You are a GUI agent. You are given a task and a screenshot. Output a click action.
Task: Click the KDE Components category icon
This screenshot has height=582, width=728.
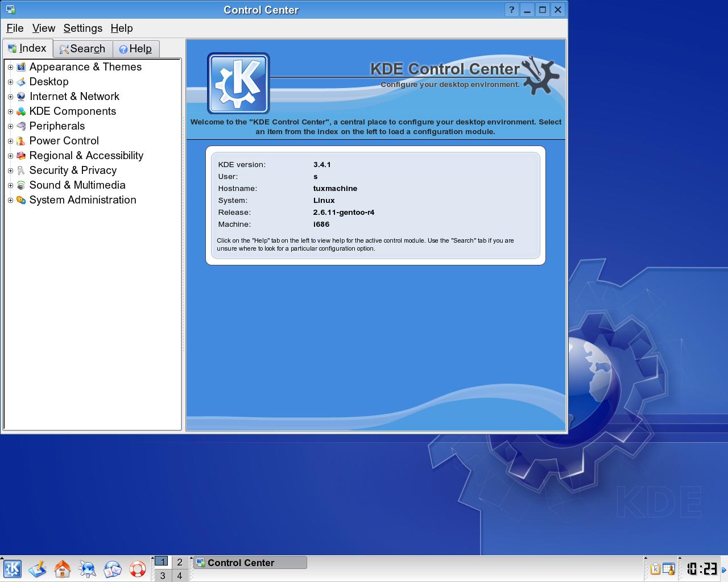point(21,111)
